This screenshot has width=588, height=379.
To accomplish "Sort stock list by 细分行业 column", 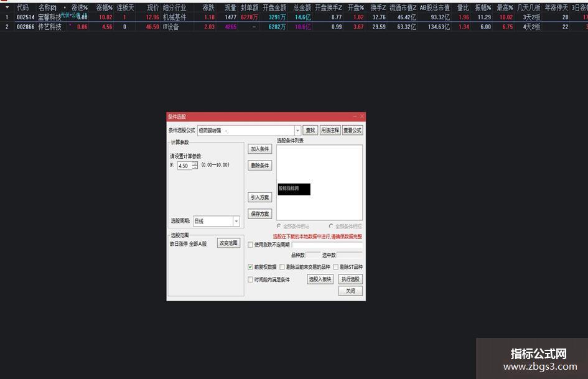I will [174, 7].
